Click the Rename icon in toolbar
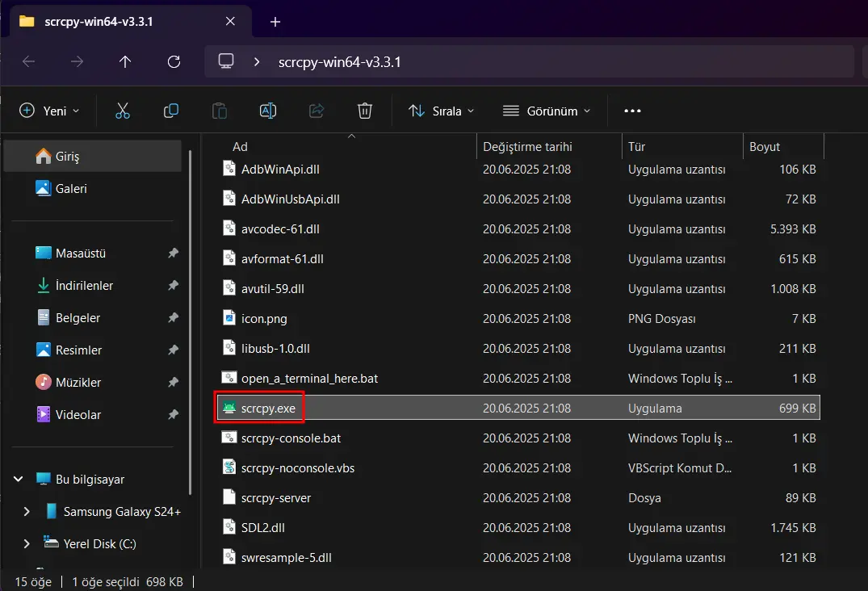The height and width of the screenshot is (591, 868). click(268, 111)
